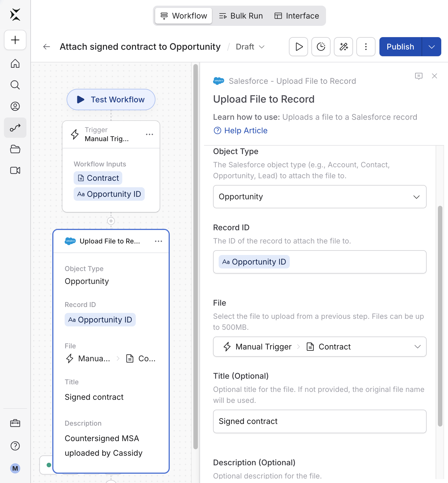Open Upload File node three-dot menu
Image resolution: width=448 pixels, height=483 pixels.
coord(159,241)
